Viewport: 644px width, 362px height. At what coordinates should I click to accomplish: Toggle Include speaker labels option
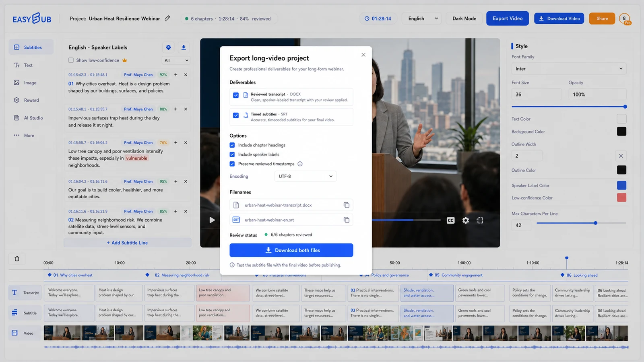pos(232,154)
